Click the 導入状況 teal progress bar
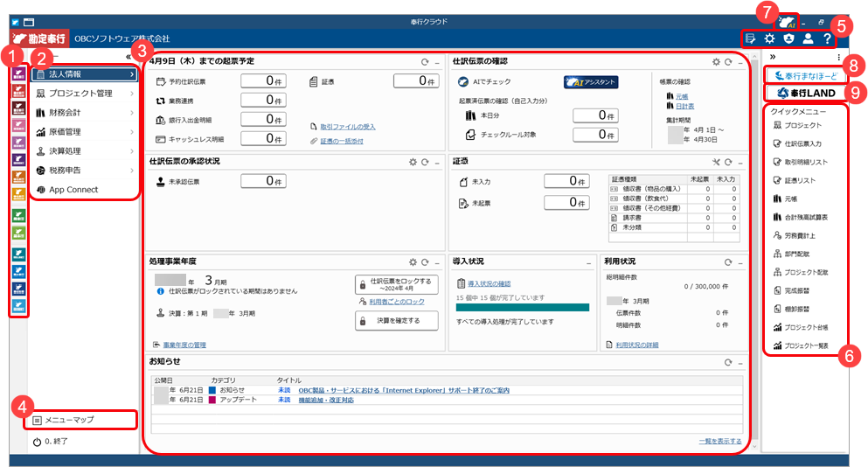868x467 pixels. tap(523, 308)
